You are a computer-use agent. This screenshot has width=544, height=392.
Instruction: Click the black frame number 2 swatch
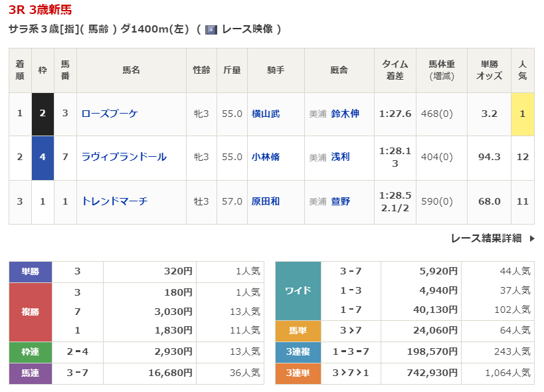(43, 114)
